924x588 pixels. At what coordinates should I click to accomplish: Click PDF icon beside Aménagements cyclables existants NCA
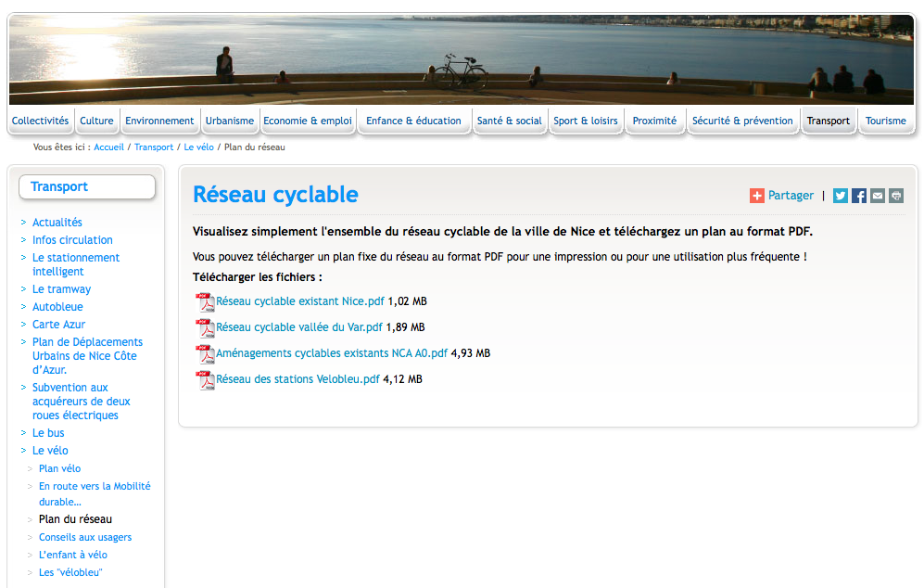(x=205, y=353)
